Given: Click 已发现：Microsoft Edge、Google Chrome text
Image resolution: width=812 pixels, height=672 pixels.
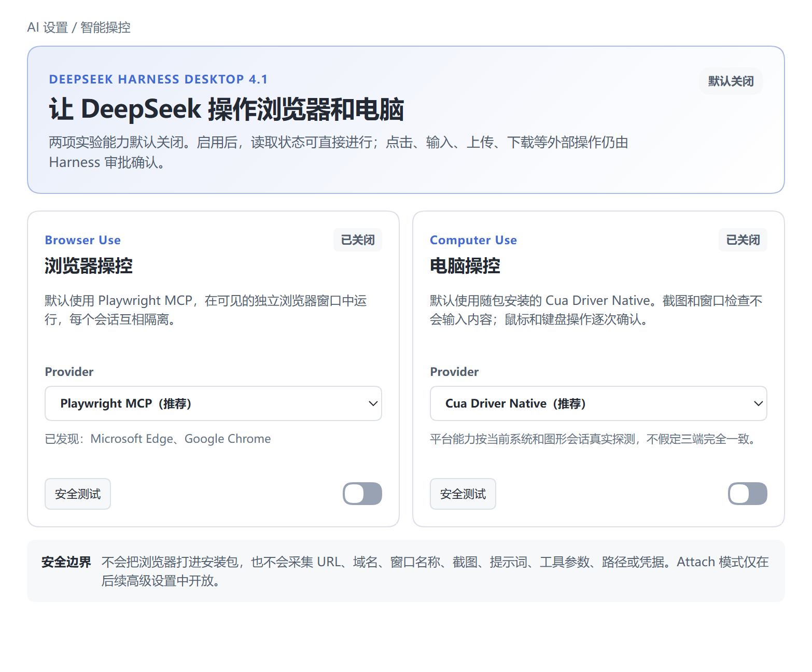Looking at the screenshot, I should [158, 439].
